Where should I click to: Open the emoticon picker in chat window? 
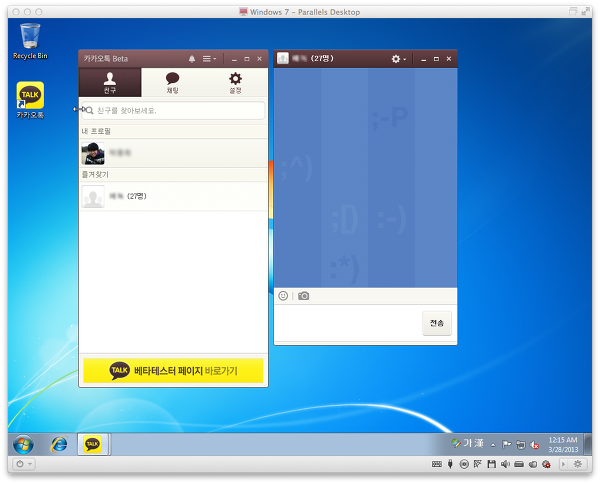(283, 296)
